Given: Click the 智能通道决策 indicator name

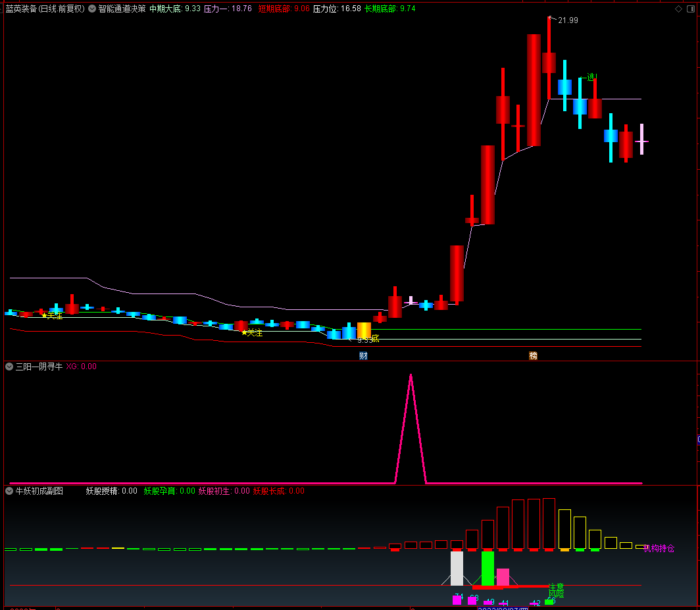Looking at the screenshot, I should pos(122,9).
